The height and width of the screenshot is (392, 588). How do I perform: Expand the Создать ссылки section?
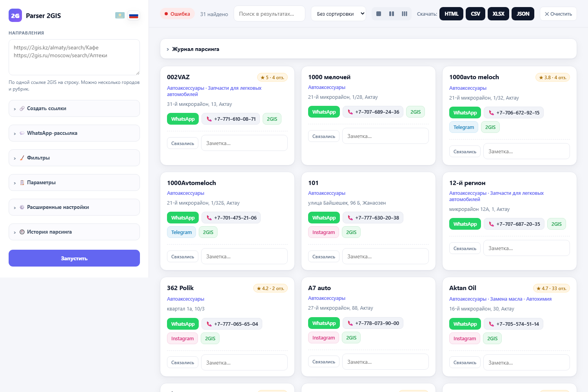pos(74,109)
